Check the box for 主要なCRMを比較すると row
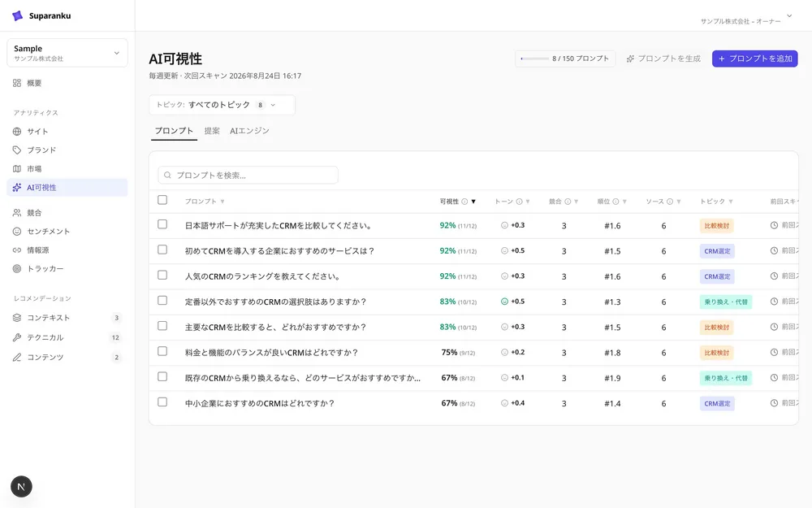 click(x=162, y=326)
